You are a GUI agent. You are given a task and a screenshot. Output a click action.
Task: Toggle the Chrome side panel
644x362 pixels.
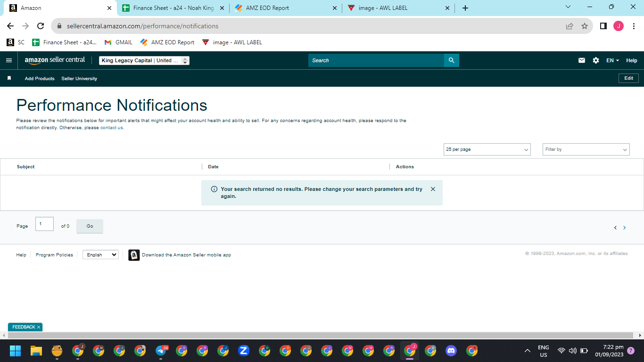[603, 26]
